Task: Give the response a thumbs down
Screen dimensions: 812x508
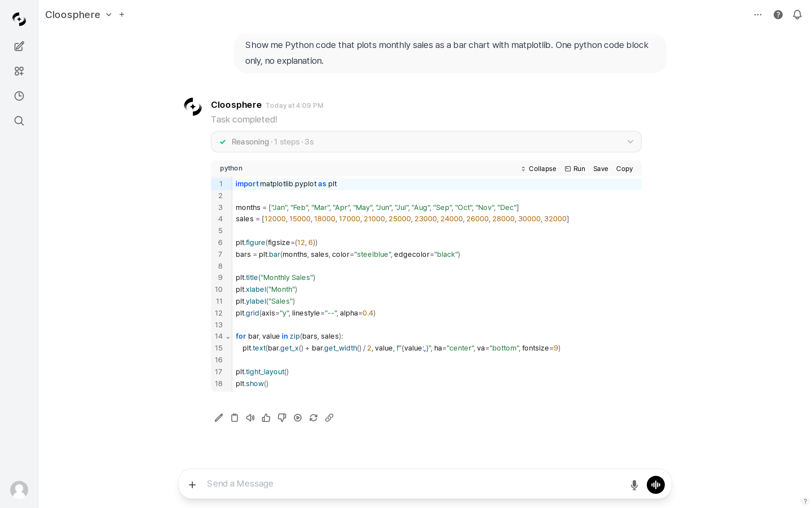Action: coord(282,418)
